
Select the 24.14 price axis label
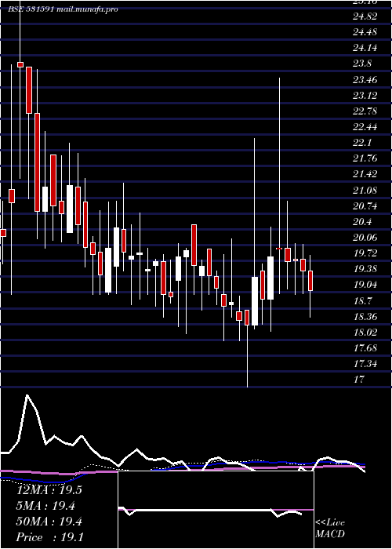pos(365,48)
